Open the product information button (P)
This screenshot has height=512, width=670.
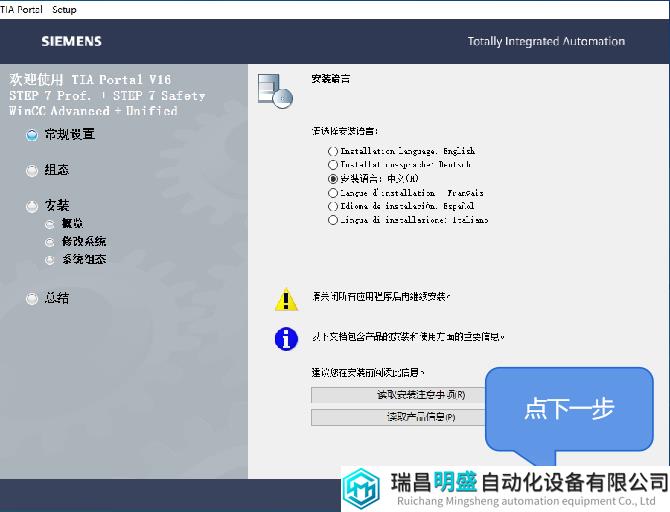[399, 417]
